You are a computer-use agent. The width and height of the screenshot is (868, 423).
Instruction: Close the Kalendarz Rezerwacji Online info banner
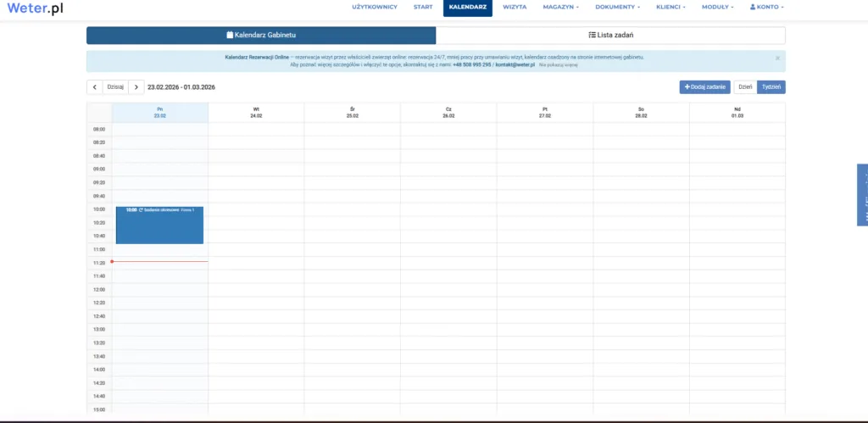tap(777, 58)
